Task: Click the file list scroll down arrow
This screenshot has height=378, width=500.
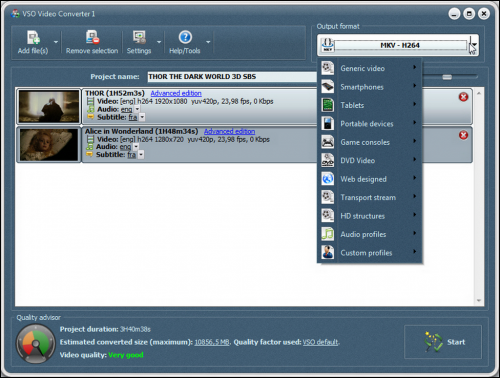Action: pyautogui.click(x=479, y=300)
